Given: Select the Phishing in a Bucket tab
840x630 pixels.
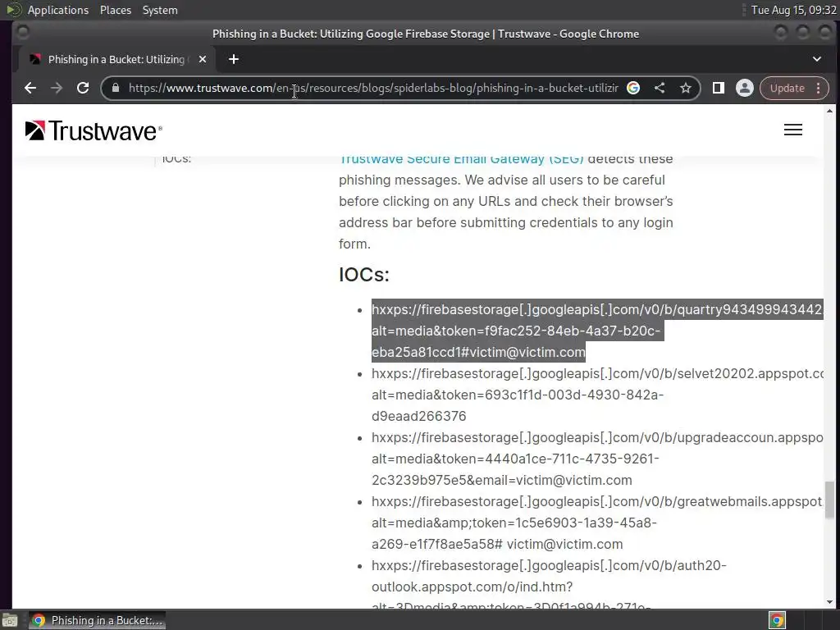Looking at the screenshot, I should [x=116, y=59].
